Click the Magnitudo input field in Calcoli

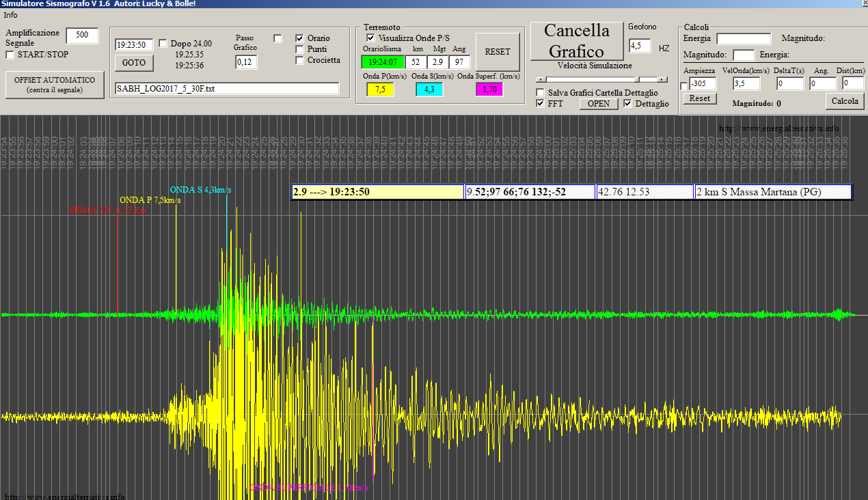point(744,55)
